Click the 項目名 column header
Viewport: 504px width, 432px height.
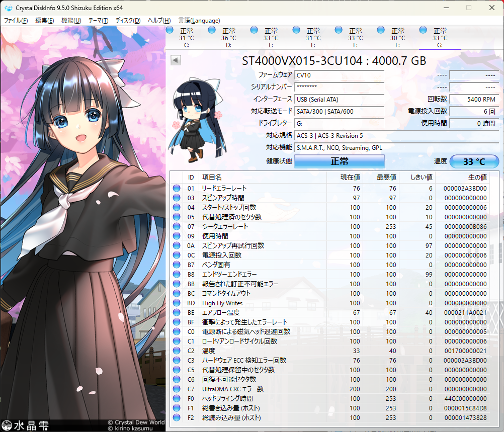(x=263, y=178)
